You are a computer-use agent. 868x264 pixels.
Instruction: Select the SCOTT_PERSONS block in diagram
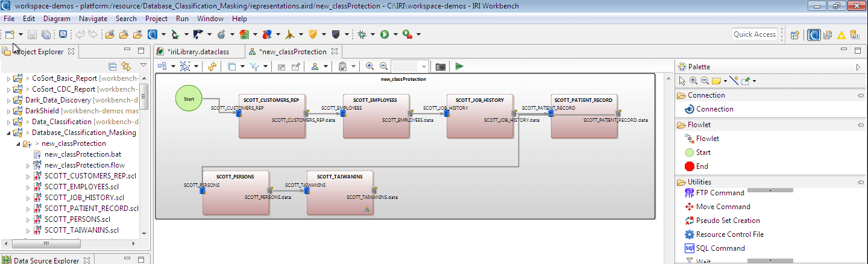click(x=235, y=192)
